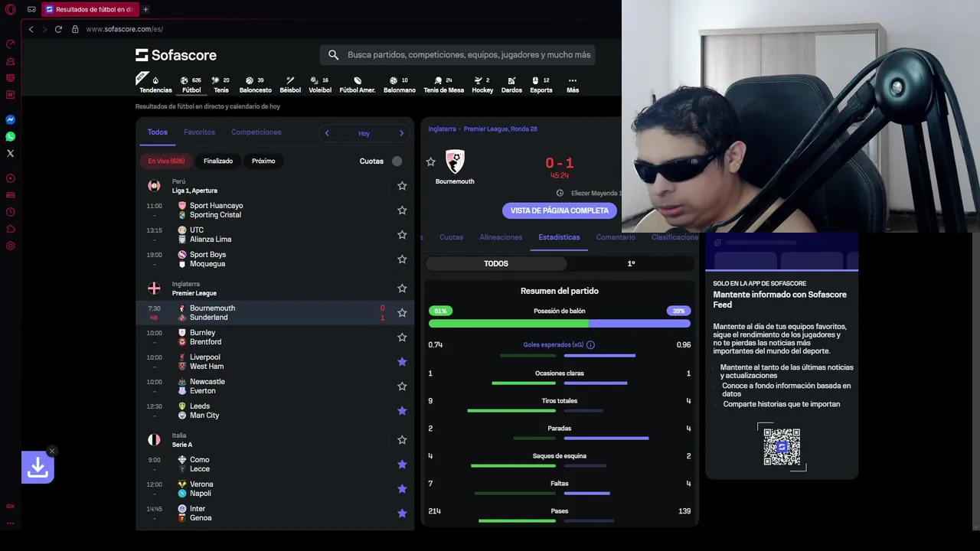
Task: Favorite Sport Boys vs Moquegua match
Action: [x=402, y=259]
